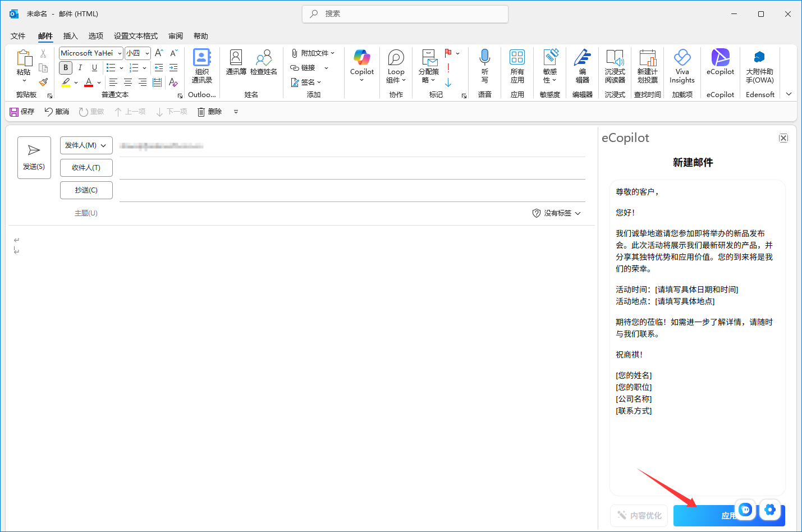Click the 发送(S) send button
The width and height of the screenshot is (802, 532).
[x=34, y=158]
